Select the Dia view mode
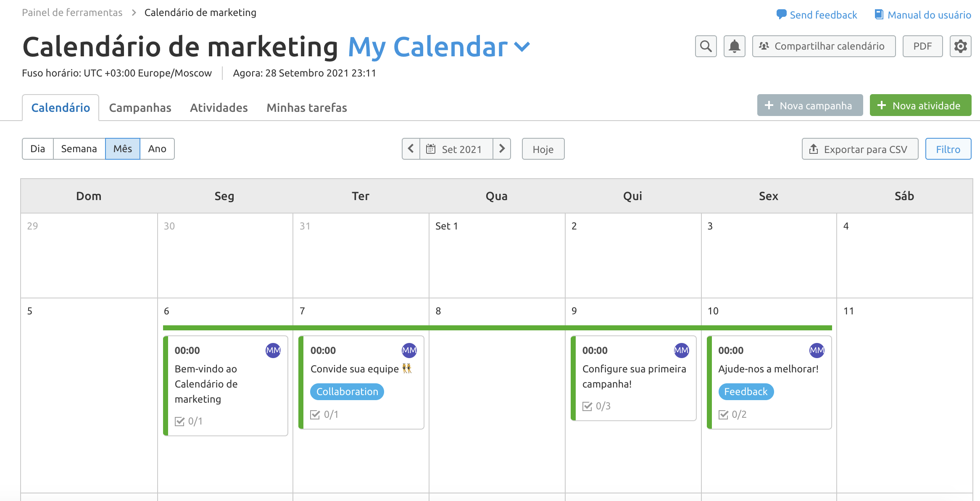Image resolution: width=980 pixels, height=501 pixels. [38, 149]
